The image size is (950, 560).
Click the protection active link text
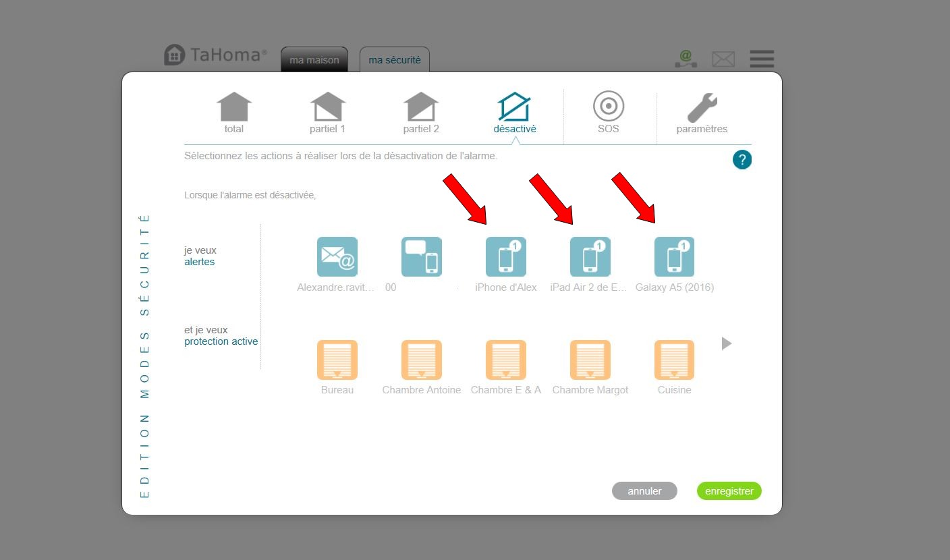coord(221,341)
